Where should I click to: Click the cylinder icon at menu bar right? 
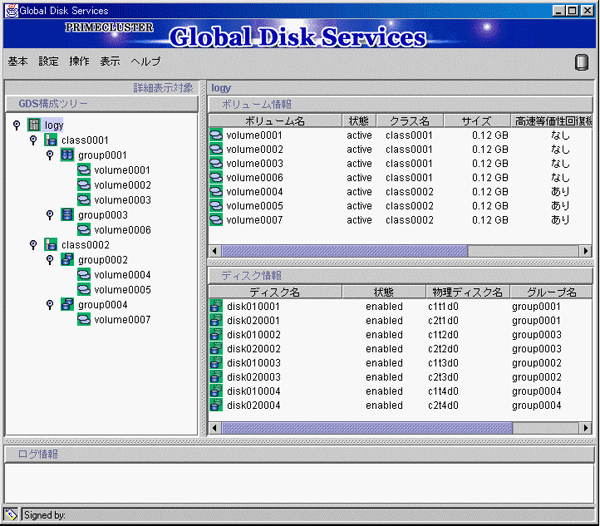click(581, 62)
